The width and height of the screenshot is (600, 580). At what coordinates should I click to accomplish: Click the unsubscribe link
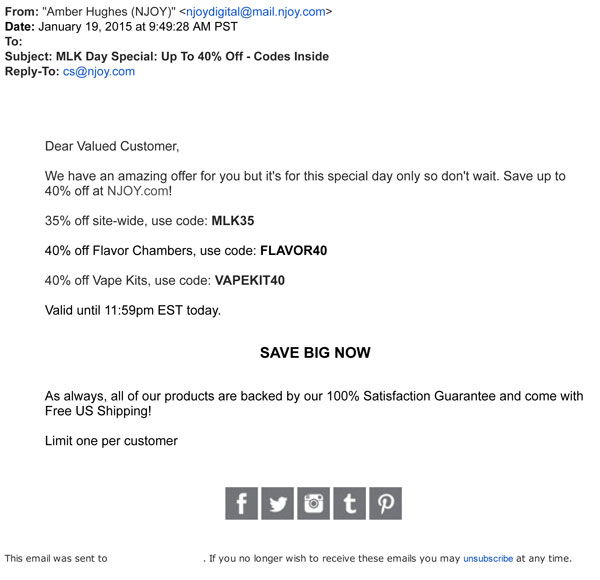[x=488, y=559]
